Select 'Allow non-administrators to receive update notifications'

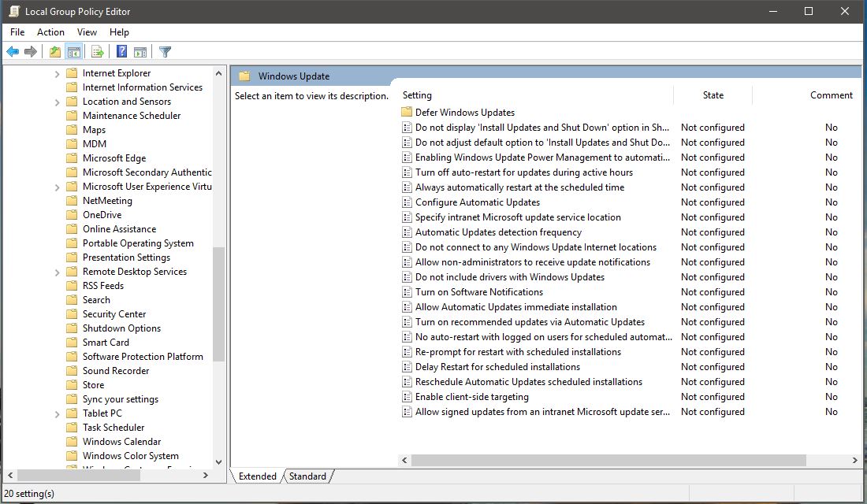pyautogui.click(x=533, y=262)
